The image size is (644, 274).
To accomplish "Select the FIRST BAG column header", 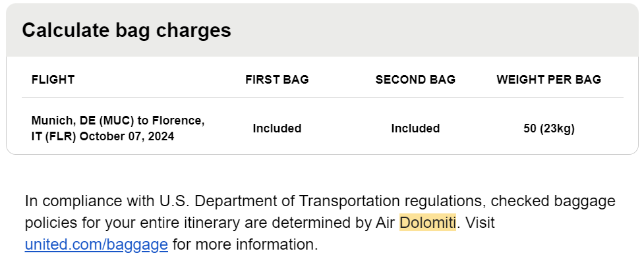I will pos(277,80).
